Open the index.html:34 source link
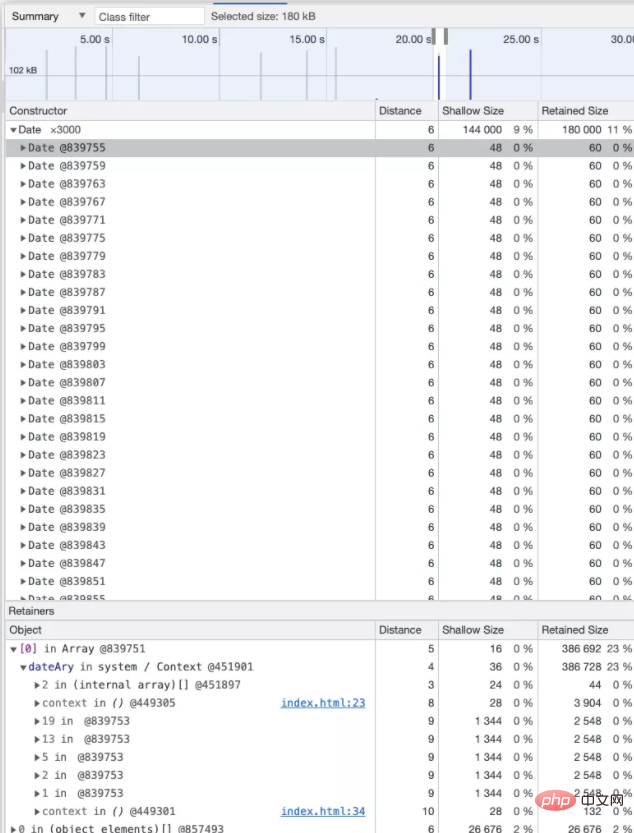 point(323,811)
